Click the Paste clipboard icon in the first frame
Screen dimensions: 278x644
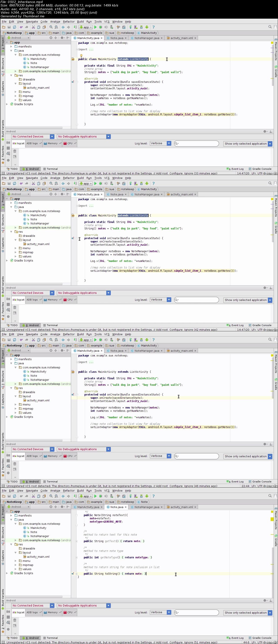pyautogui.click(x=44, y=27)
